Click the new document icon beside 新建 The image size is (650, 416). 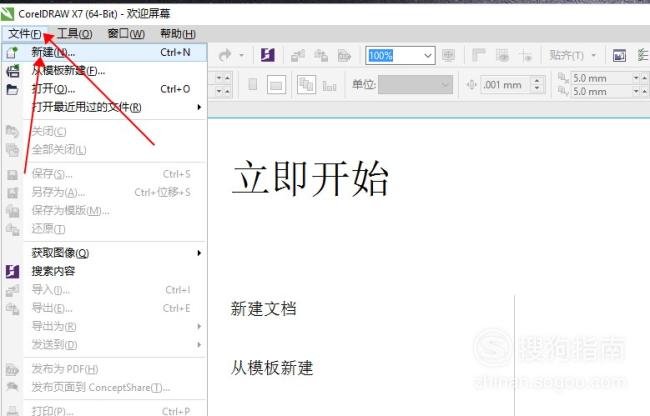click(12, 53)
